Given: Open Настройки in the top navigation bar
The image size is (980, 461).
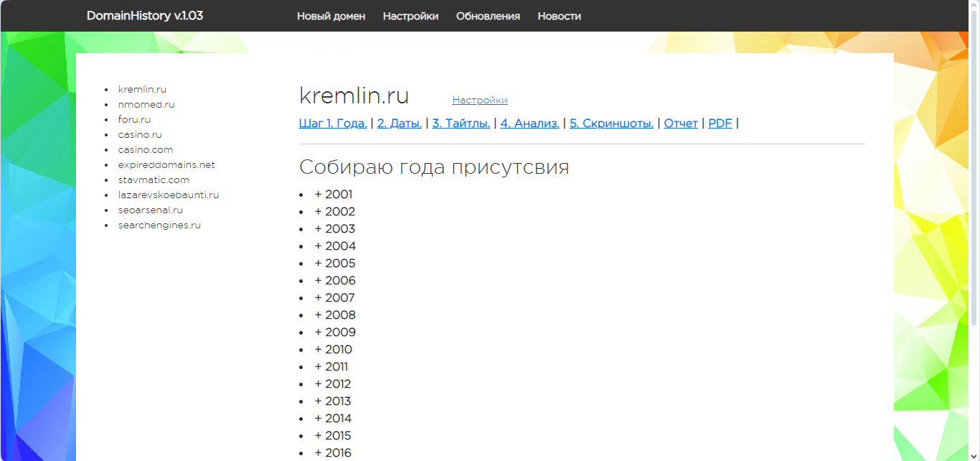Looking at the screenshot, I should 410,16.
